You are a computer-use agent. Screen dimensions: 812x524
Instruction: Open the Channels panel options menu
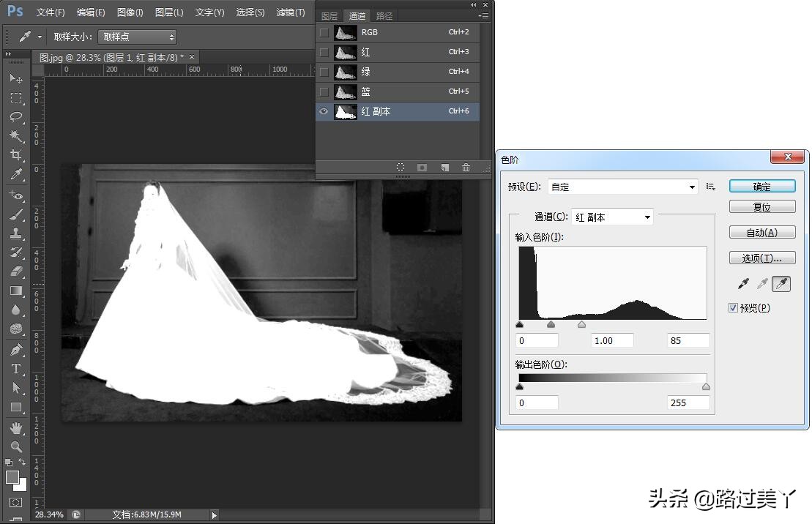pyautogui.click(x=483, y=15)
